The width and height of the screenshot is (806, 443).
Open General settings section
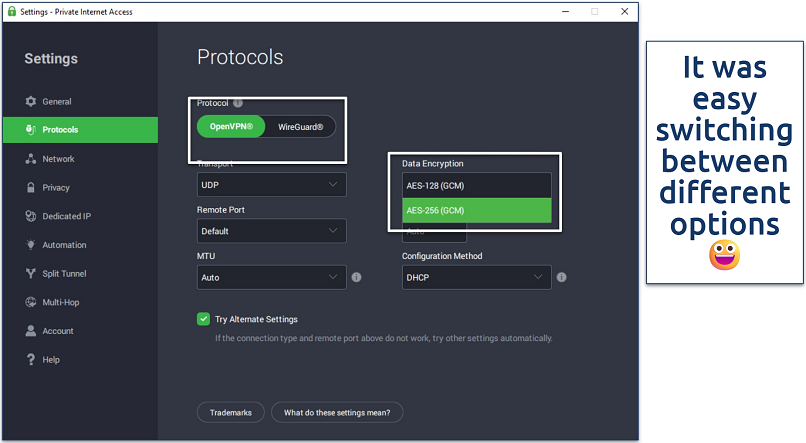pos(80,101)
